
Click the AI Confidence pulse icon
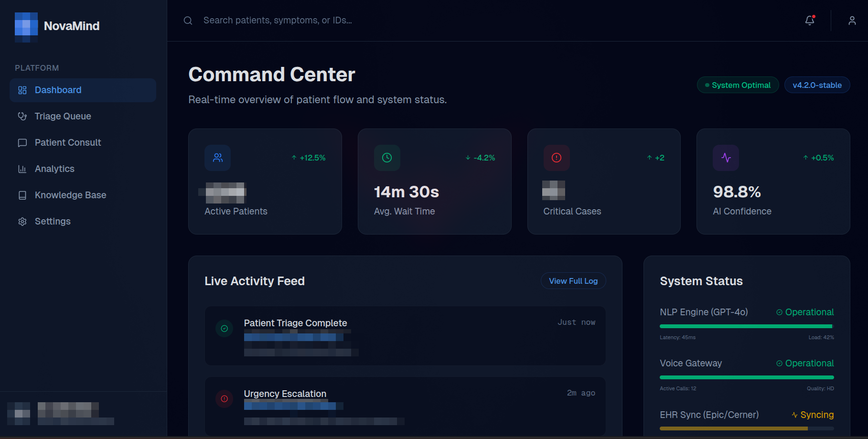click(x=726, y=158)
